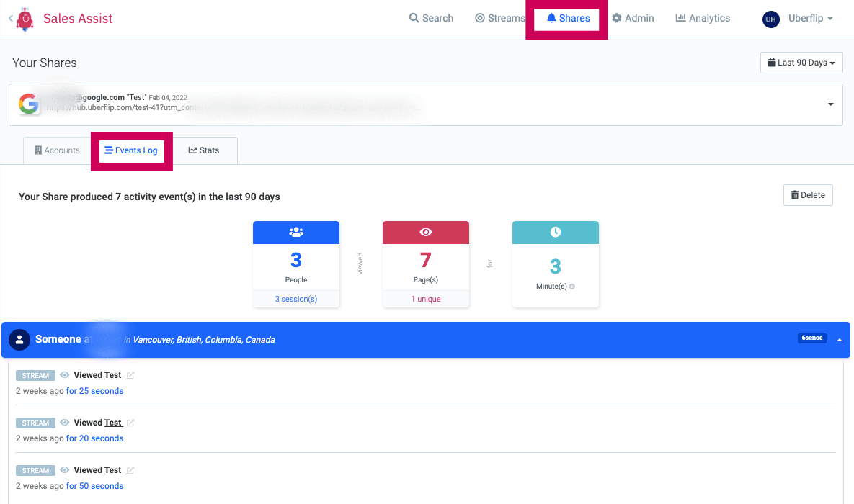Click the People group icon header
The image size is (854, 504).
(296, 232)
